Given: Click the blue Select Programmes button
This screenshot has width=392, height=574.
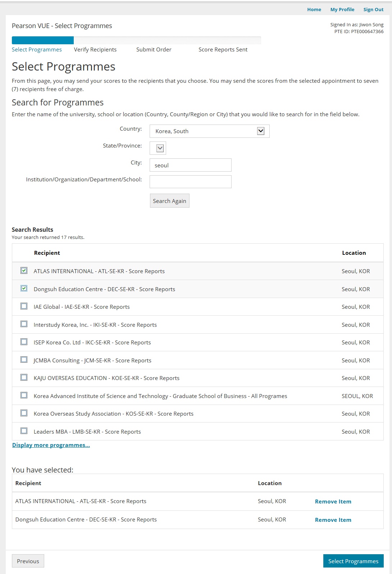Looking at the screenshot, I should [x=353, y=561].
